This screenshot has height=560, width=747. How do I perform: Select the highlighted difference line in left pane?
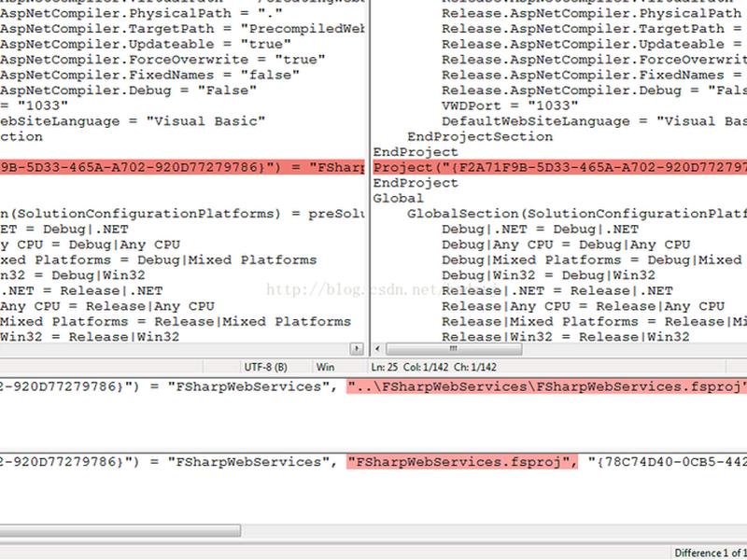pyautogui.click(x=182, y=168)
